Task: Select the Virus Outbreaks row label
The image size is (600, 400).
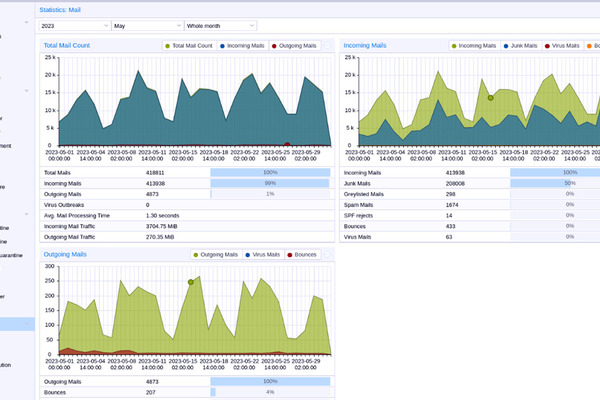Action: (x=64, y=205)
